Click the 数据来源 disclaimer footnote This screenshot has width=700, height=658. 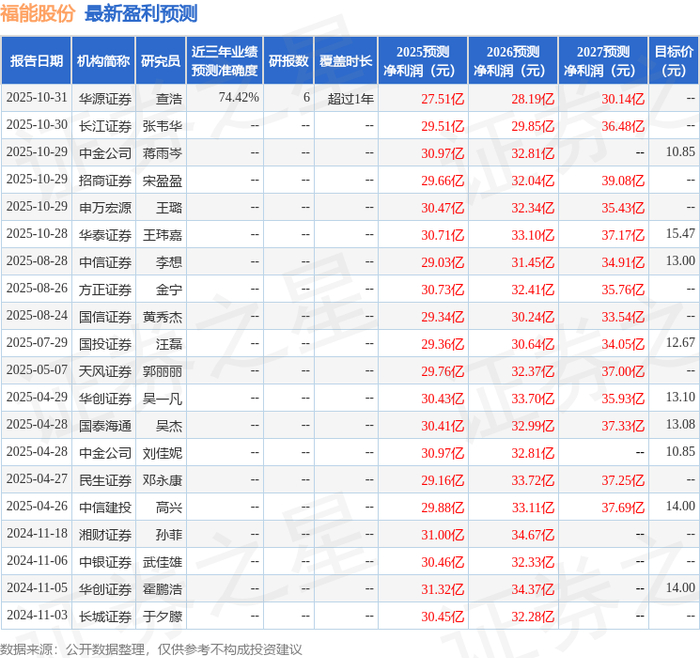(151, 649)
